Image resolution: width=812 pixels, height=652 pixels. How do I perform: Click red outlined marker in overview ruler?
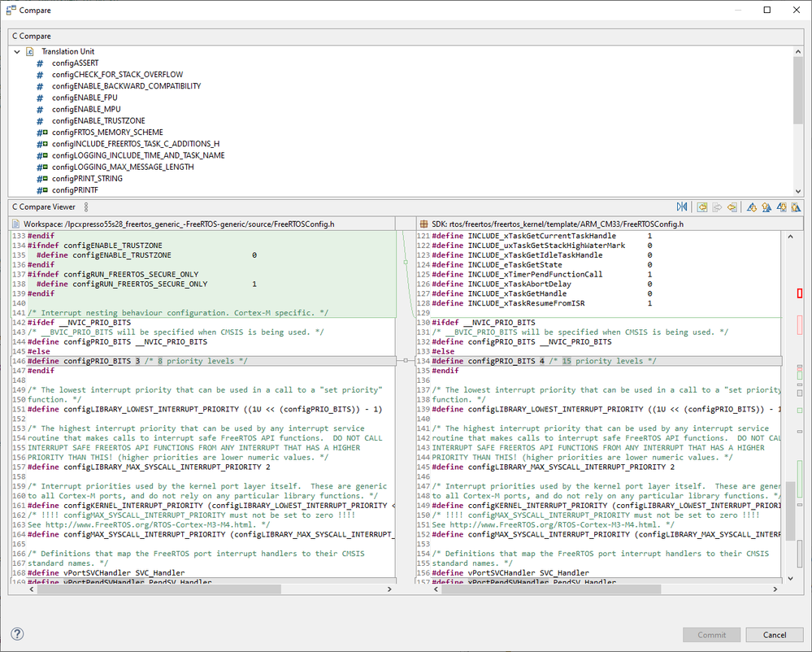point(800,293)
